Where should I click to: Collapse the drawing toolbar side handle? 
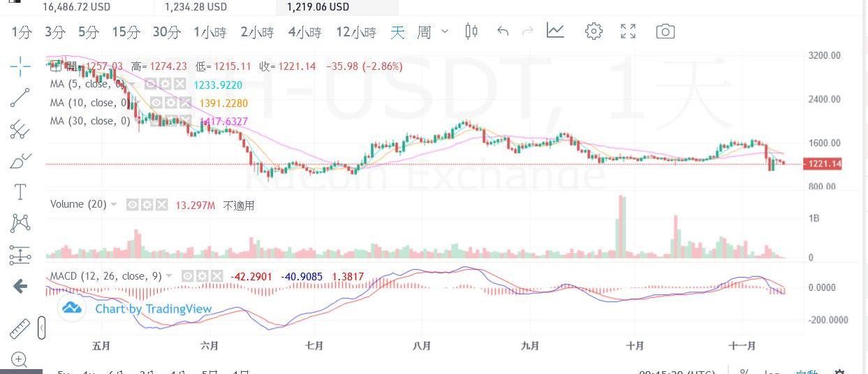pos(42,328)
